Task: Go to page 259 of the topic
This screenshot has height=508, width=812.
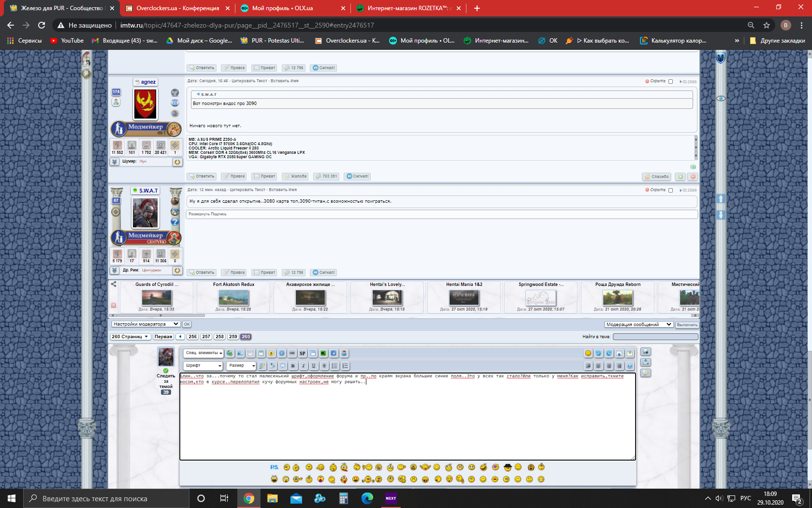Action: click(233, 337)
